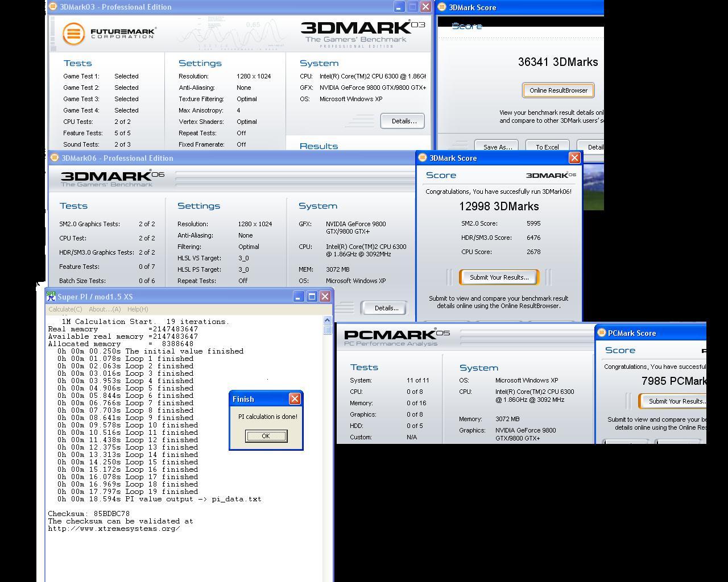The width and height of the screenshot is (728, 582).
Task: Submit Your Results in 3DMark06 score window
Action: tap(499, 277)
